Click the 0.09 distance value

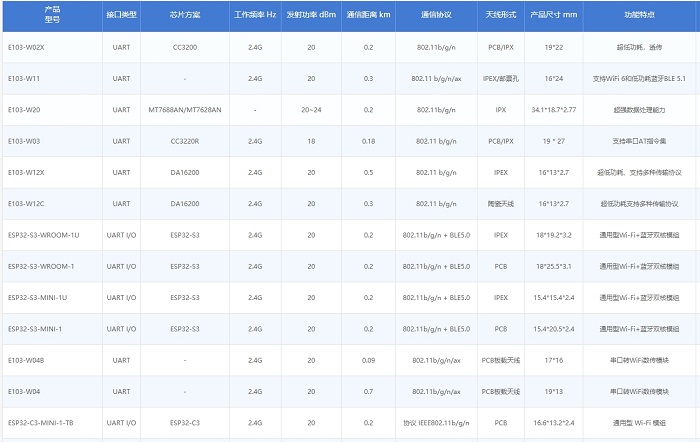[368, 360]
